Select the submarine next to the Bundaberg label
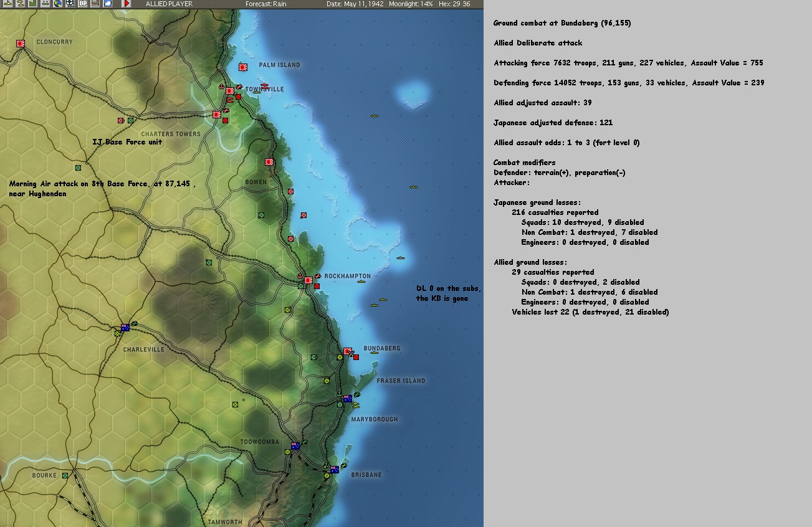The height and width of the screenshot is (527, 812). (375, 353)
